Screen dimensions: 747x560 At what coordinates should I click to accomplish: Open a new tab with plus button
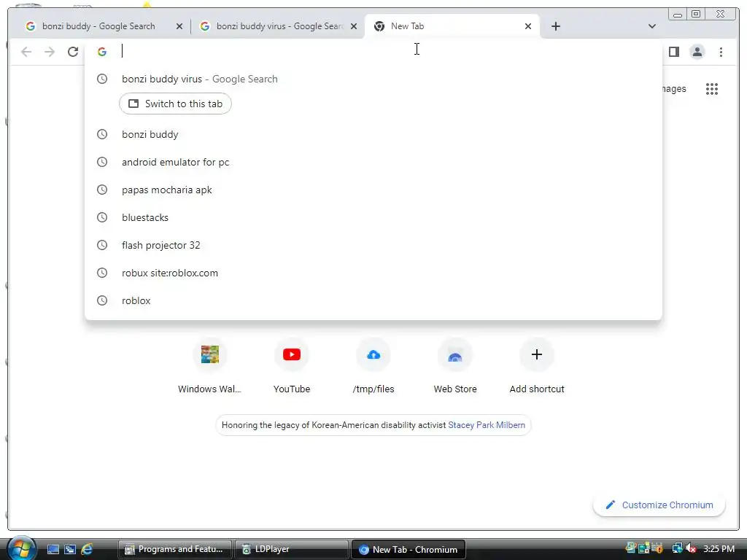pyautogui.click(x=555, y=26)
